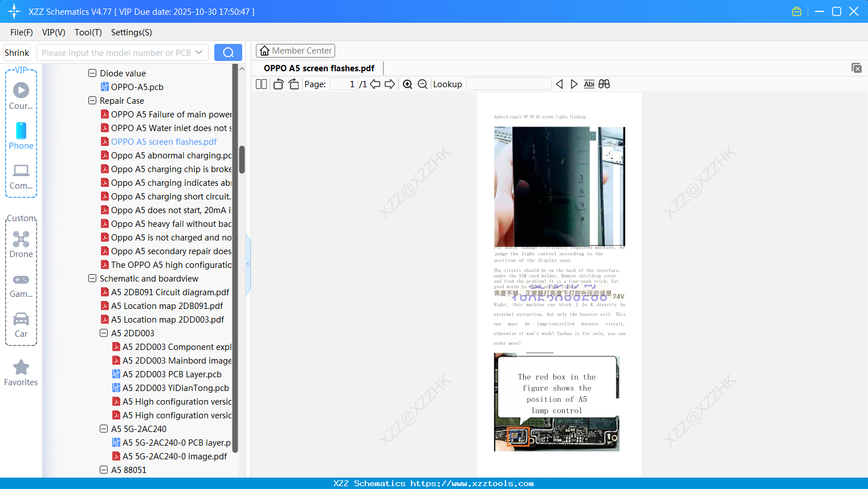The height and width of the screenshot is (489, 868).
Task: Open the VIP(V) menu
Action: click(54, 32)
